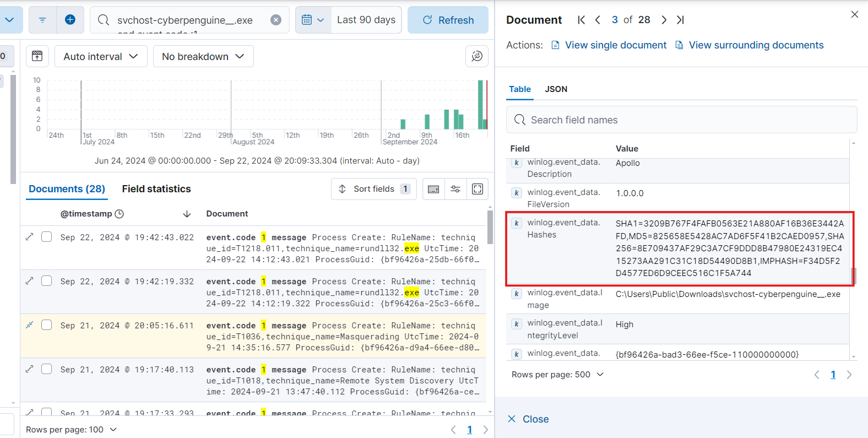
Task: Click the Document column header
Action: [x=227, y=214]
